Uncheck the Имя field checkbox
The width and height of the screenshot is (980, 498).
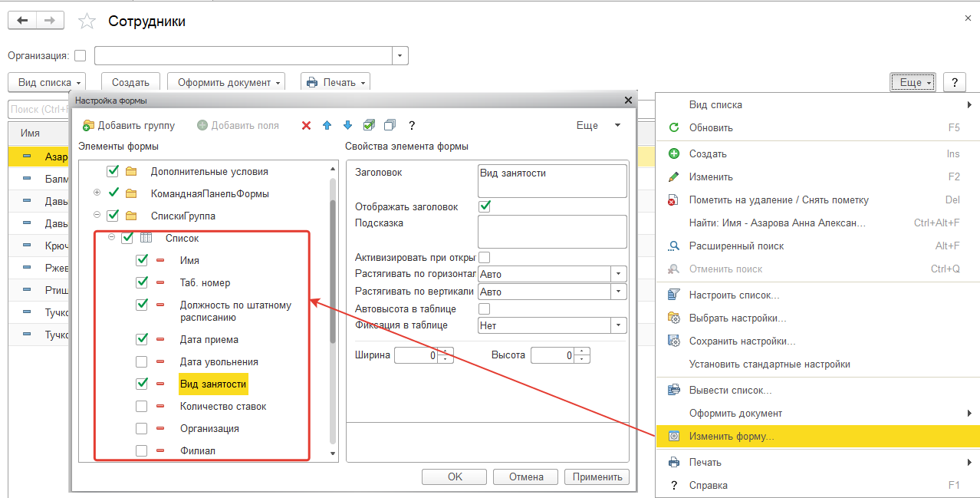coord(141,260)
